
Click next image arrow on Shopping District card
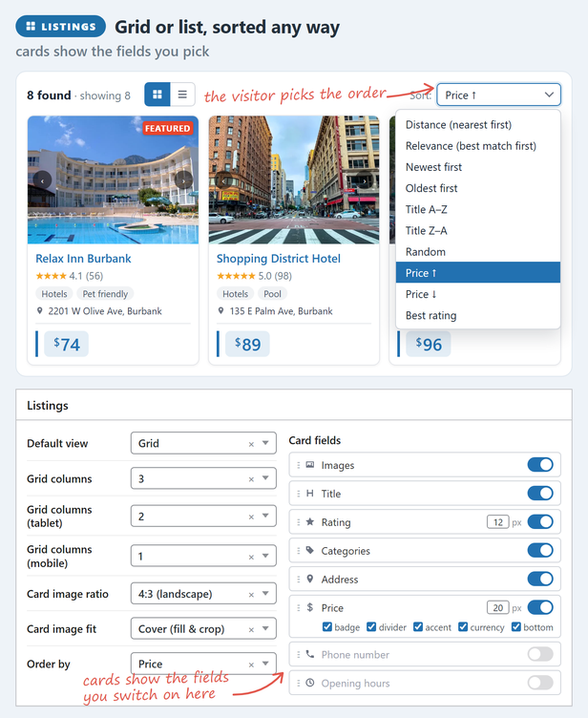coord(365,180)
